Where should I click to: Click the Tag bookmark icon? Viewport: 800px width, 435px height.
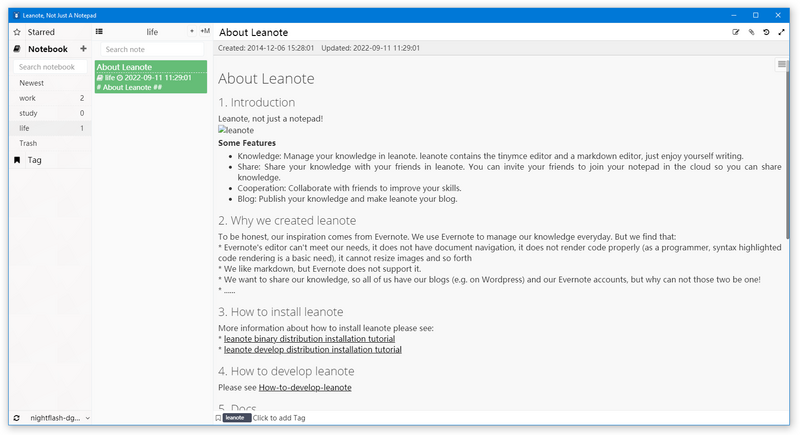[17, 160]
